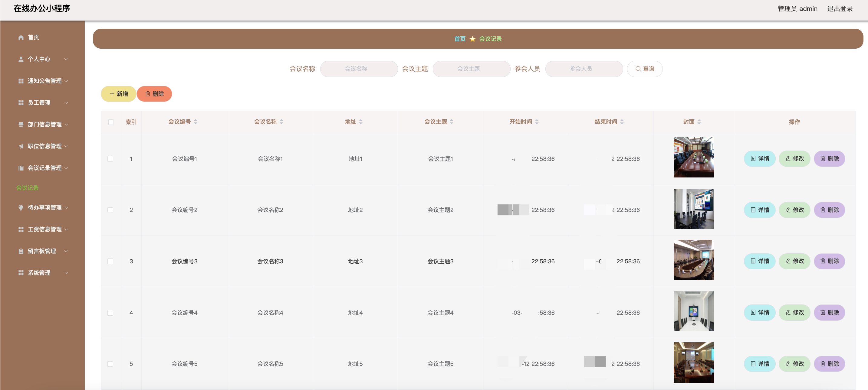Sort table by 会议名称 column arrows
The height and width of the screenshot is (390, 868).
[x=281, y=122]
